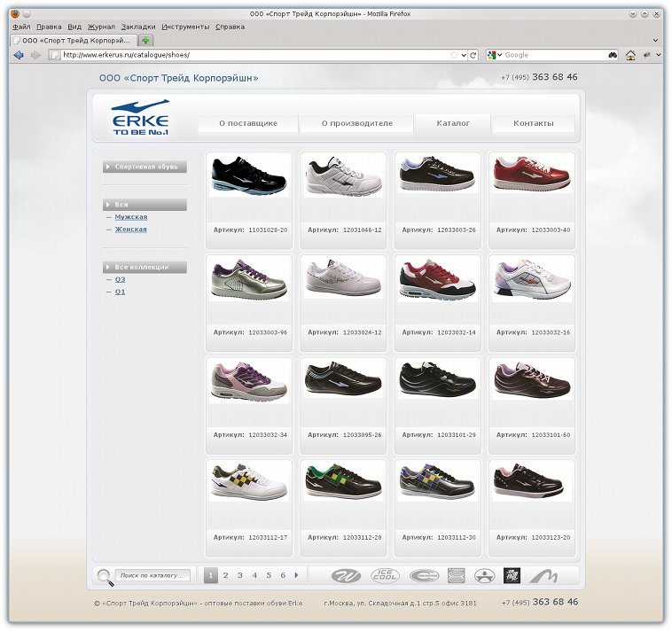Click the ICE COOL technology logo
This screenshot has height=631, width=672.
(x=385, y=575)
